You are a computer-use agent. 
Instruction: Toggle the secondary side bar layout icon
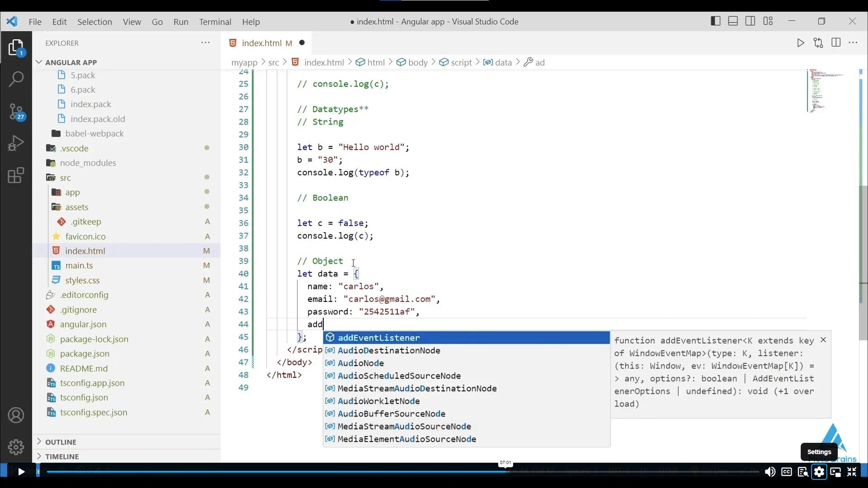[x=750, y=21]
